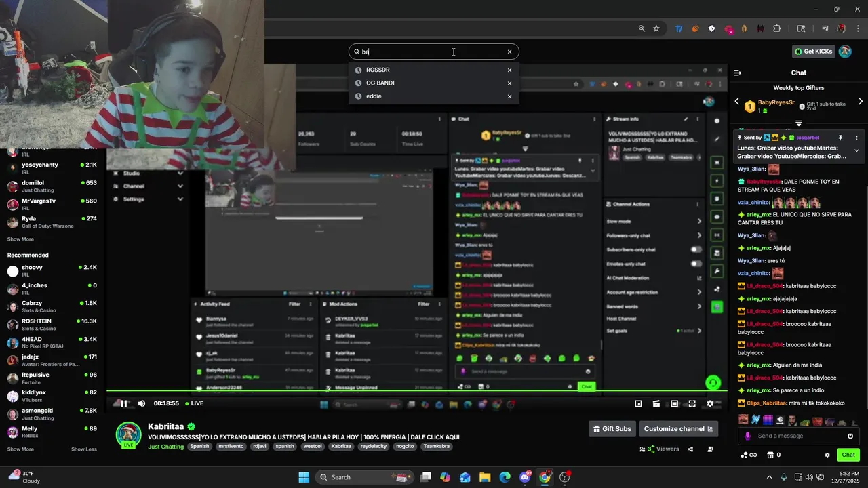Open shoovy recommended channel
The image size is (868, 488).
coord(52,271)
